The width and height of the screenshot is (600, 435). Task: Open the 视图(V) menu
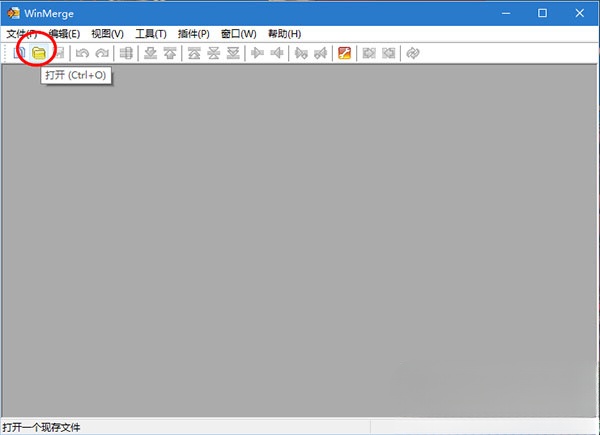[x=107, y=33]
